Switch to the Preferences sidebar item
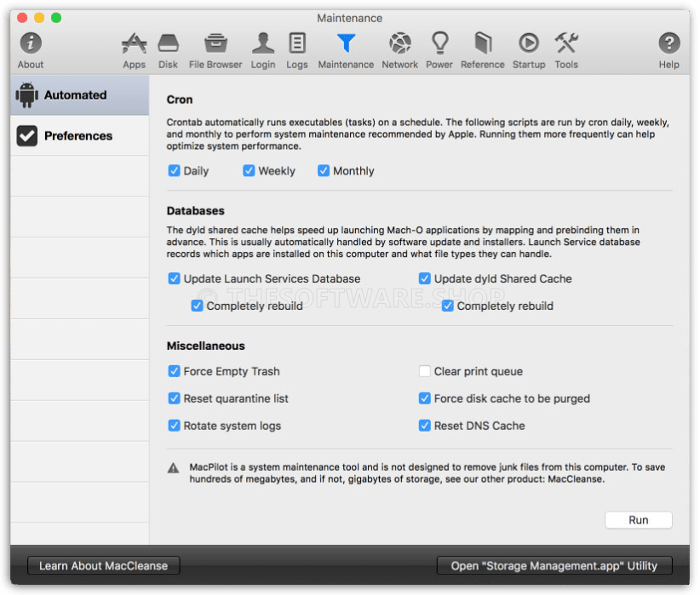 click(x=79, y=135)
